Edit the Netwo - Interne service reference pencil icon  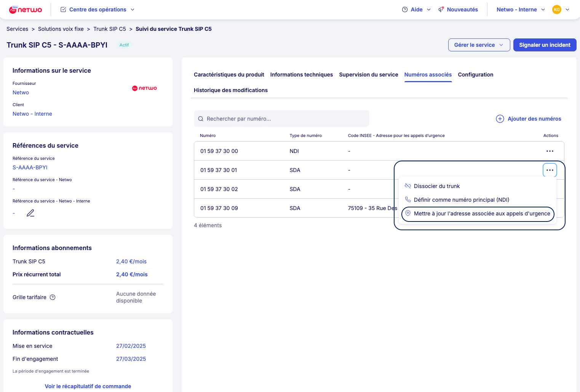[x=30, y=213]
